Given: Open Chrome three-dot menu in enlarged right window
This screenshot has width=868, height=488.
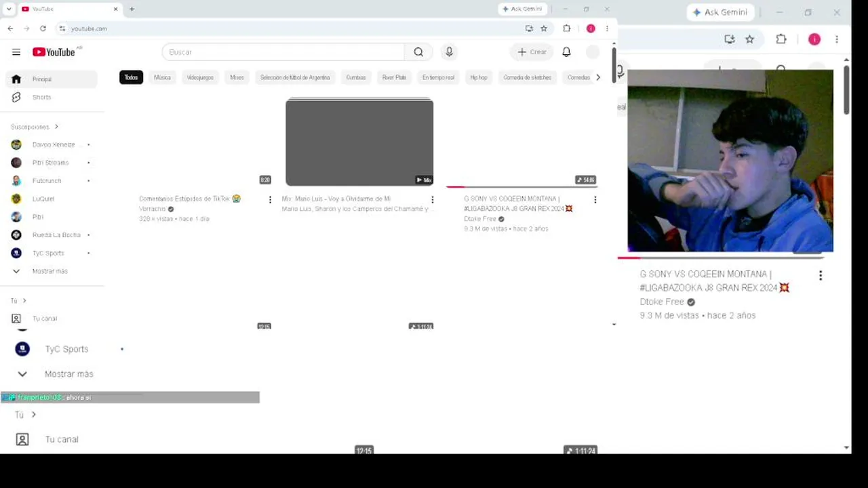Looking at the screenshot, I should click(x=837, y=39).
